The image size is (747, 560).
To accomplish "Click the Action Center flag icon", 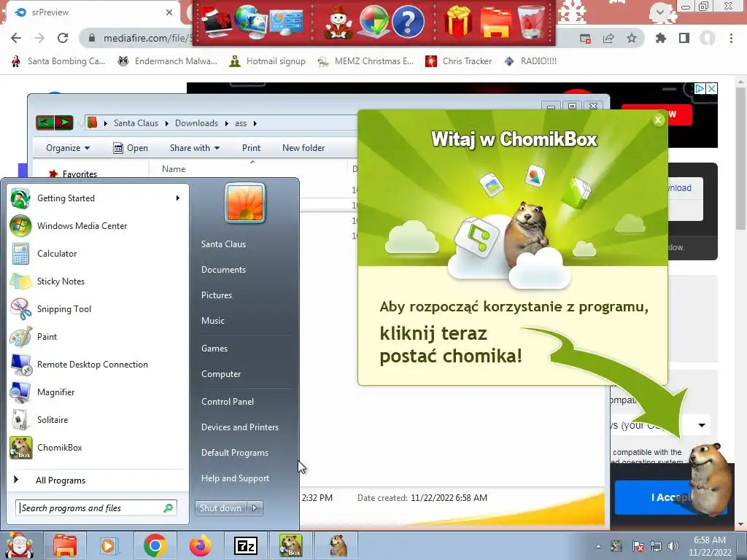I will click(x=638, y=546).
